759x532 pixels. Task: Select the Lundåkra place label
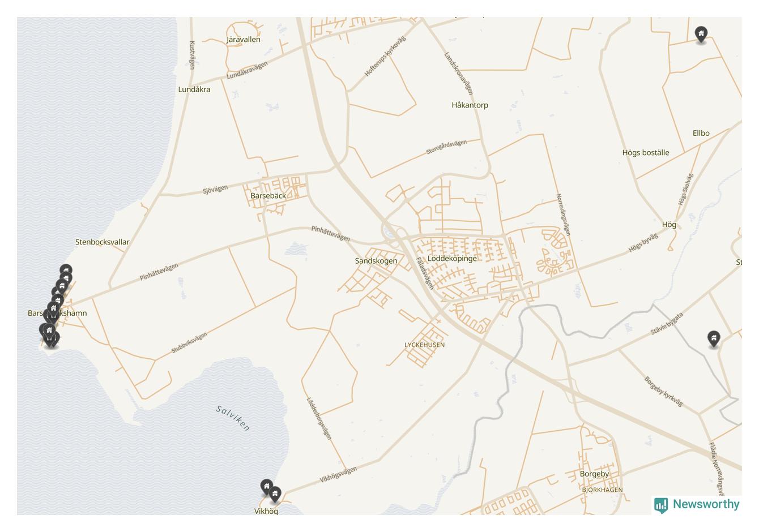[194, 89]
